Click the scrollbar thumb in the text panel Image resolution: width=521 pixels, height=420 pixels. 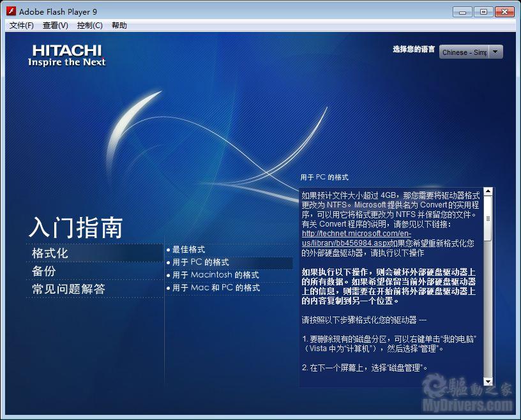(488, 218)
